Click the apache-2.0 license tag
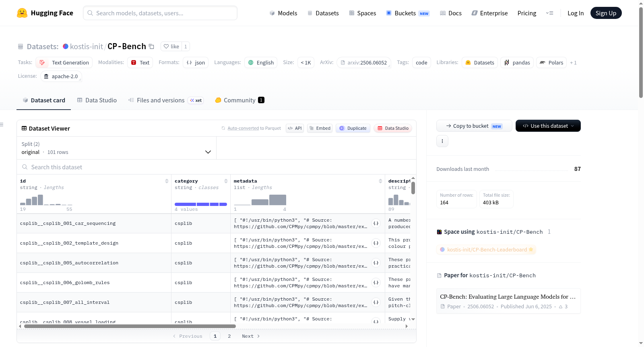The image size is (644, 347). pos(61,76)
